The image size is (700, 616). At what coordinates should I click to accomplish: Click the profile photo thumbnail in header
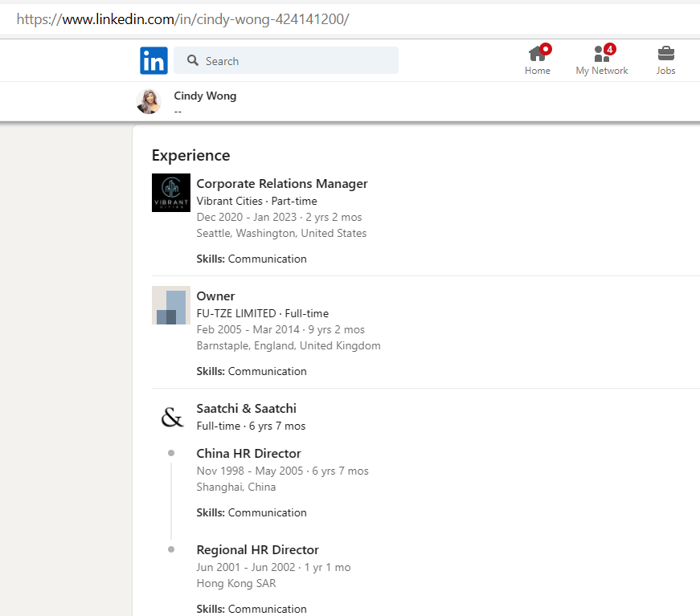point(149,101)
